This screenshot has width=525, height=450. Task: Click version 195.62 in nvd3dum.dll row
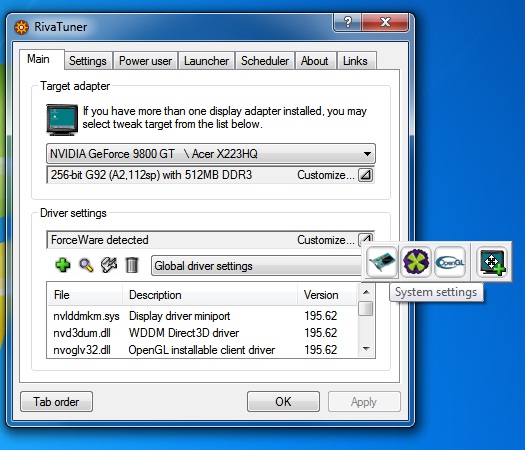coord(321,333)
